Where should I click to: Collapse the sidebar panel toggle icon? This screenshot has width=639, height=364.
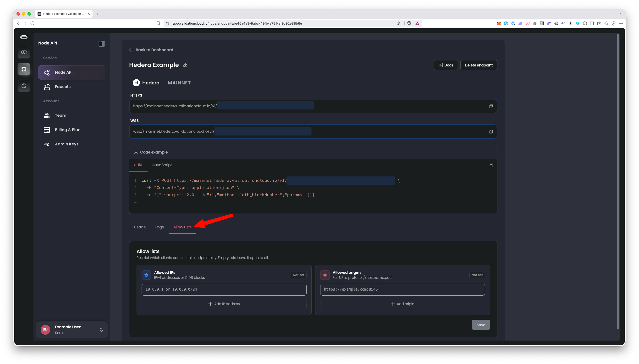coord(101,44)
